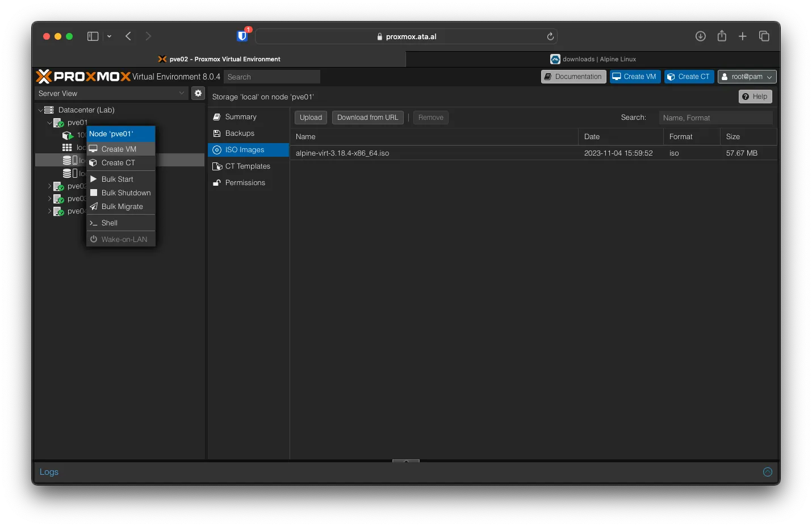Click the Proxmox favicon on pve02 tab

tap(162, 59)
